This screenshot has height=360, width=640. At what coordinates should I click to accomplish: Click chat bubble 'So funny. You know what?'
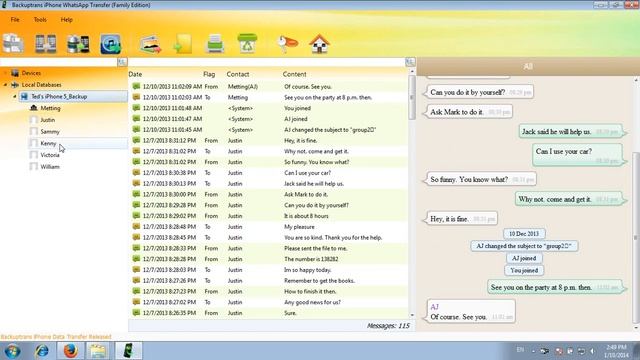(480, 179)
